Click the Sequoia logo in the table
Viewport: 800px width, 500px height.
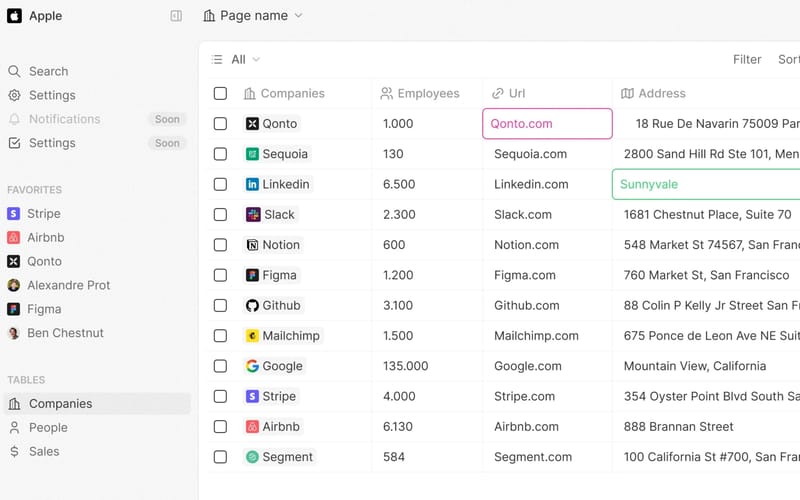[253, 154]
